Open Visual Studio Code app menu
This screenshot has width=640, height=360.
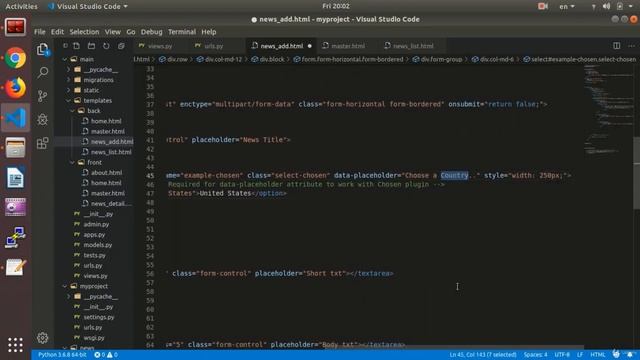pyautogui.click(x=88, y=6)
